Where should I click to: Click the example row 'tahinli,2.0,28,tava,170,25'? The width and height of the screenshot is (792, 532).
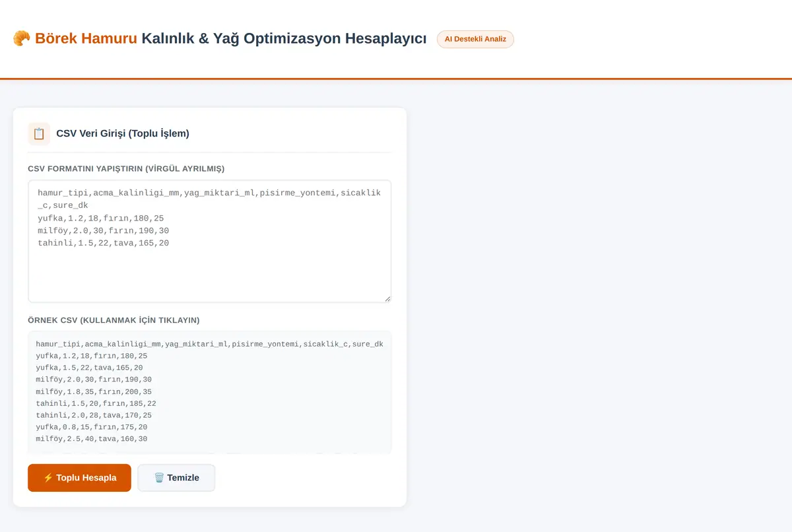tap(94, 415)
